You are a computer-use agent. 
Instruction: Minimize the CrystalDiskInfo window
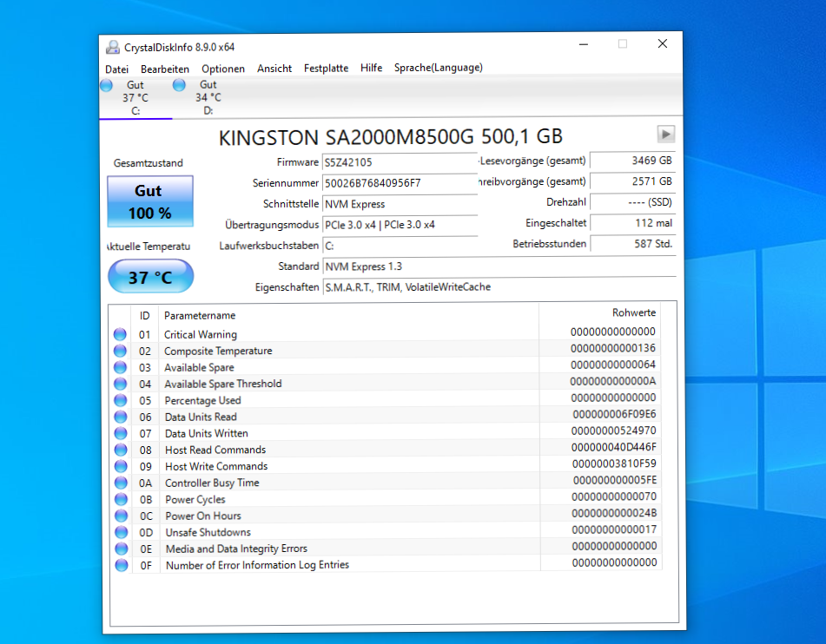point(583,44)
